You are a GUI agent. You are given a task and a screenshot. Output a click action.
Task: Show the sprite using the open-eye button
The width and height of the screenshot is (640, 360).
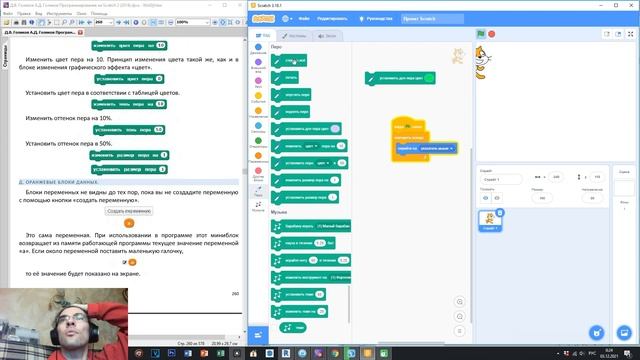pos(486,198)
